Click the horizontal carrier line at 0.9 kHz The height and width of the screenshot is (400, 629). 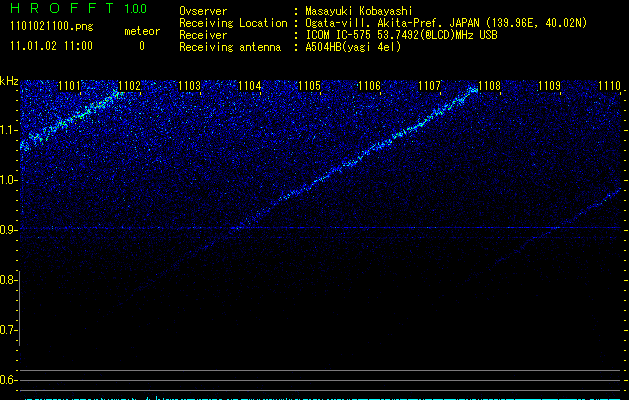coord(321,228)
